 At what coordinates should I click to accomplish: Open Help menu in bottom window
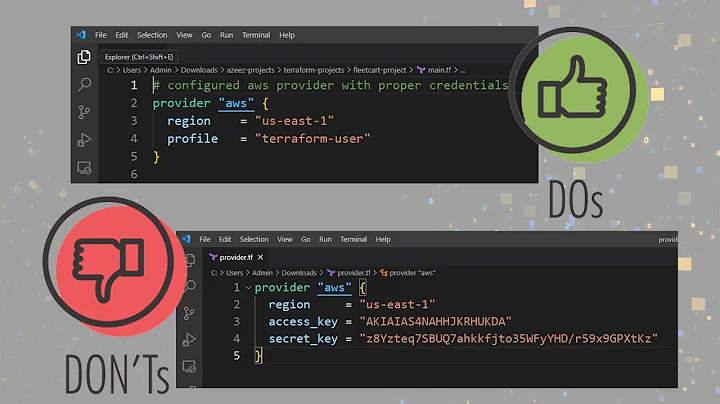pyautogui.click(x=383, y=239)
